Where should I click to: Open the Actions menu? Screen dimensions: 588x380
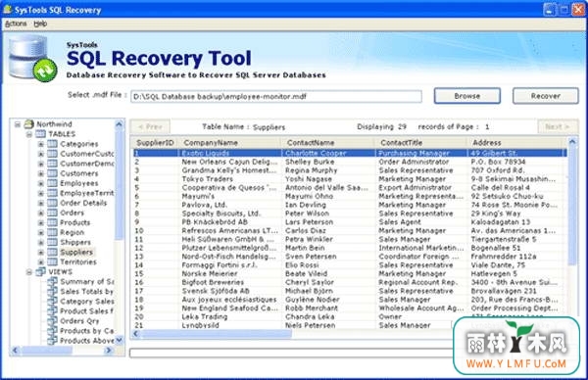[16, 24]
